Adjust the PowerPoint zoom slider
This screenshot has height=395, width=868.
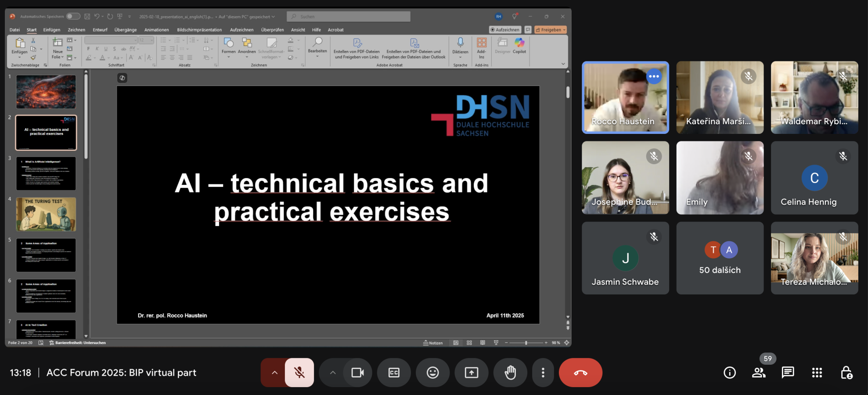tap(526, 343)
